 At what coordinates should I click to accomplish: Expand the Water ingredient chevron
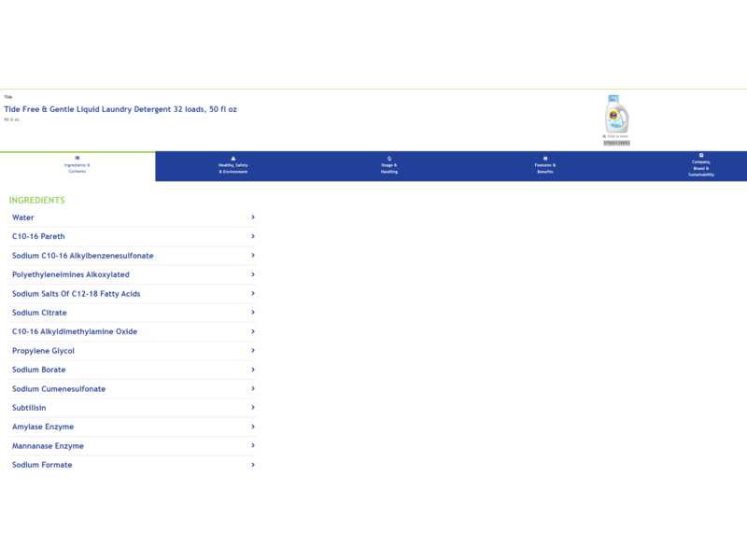tap(253, 217)
